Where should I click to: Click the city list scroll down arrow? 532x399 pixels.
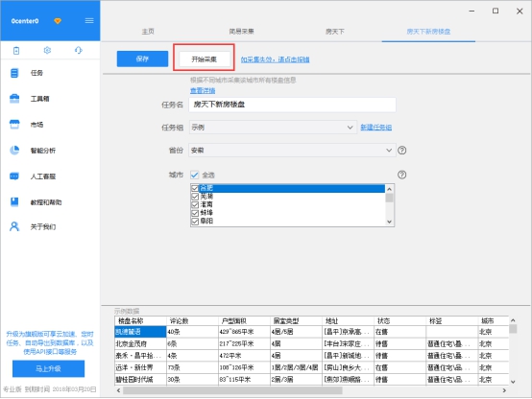389,222
